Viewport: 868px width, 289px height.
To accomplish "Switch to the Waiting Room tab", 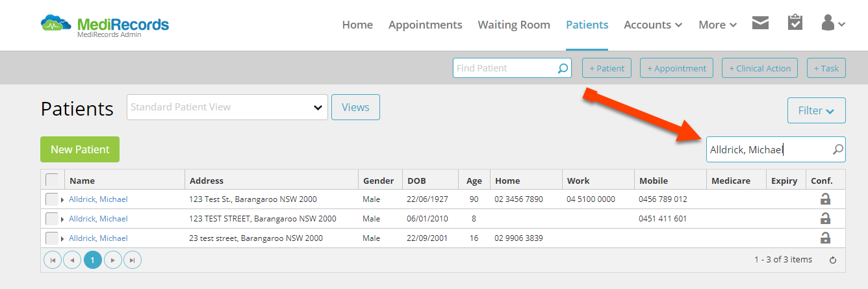I will [x=514, y=25].
